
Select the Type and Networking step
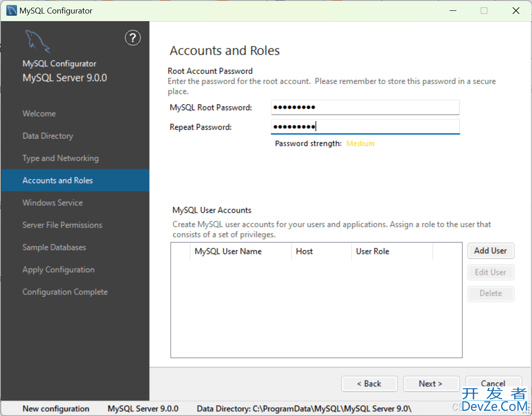point(60,158)
